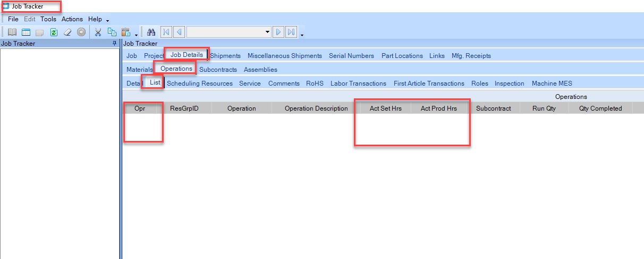This screenshot has width=644, height=259.
Task: Click the pin icon on Job Tracker panel
Action: click(x=115, y=44)
